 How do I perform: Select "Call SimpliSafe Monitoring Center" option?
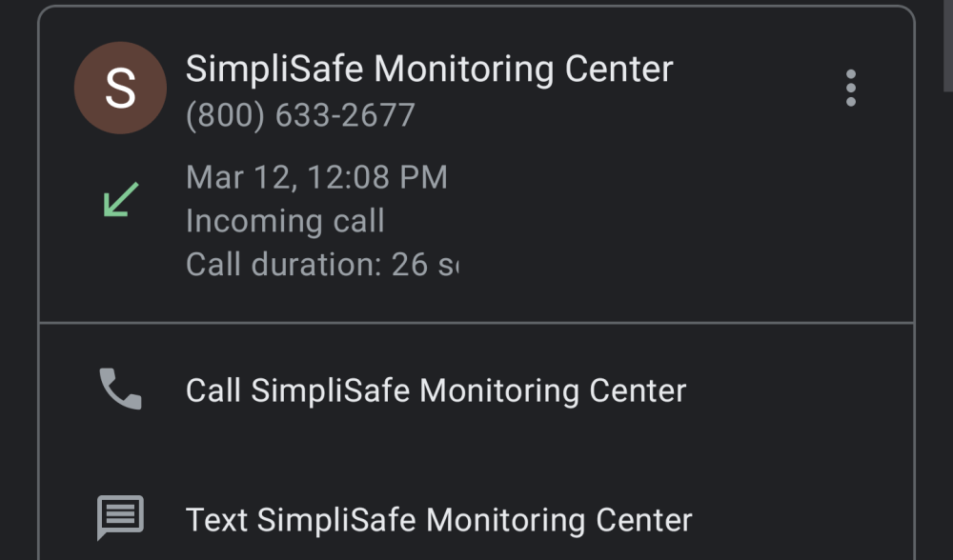[x=436, y=390]
